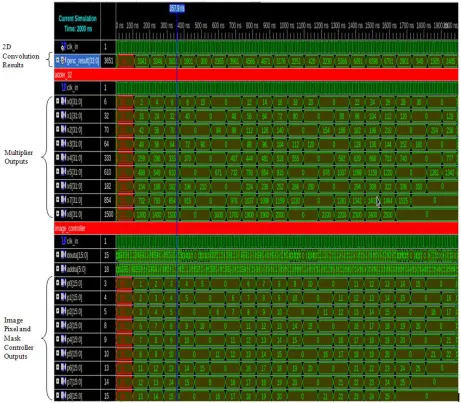Screen dimensions: 461x403
Task: Click the bus icon of signal x0[31:0]
Action: click(63, 102)
